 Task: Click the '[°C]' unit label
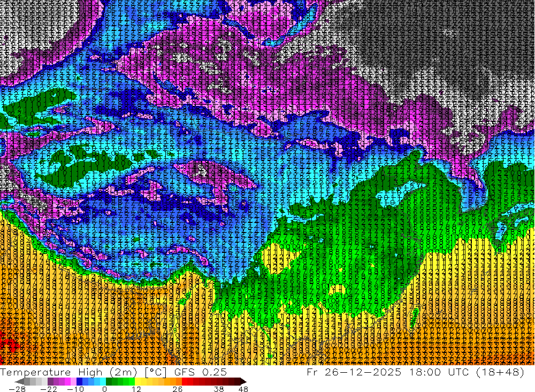tap(156, 372)
